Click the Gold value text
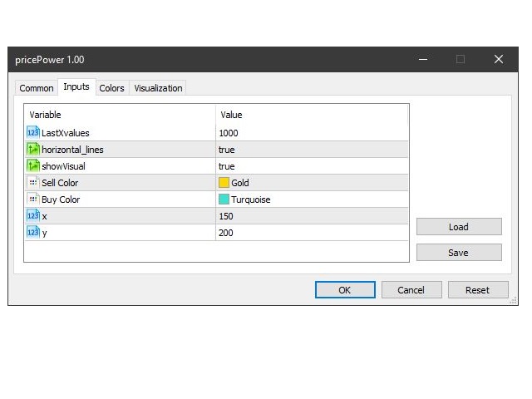Screen dimensions: 532x399 pyautogui.click(x=240, y=183)
